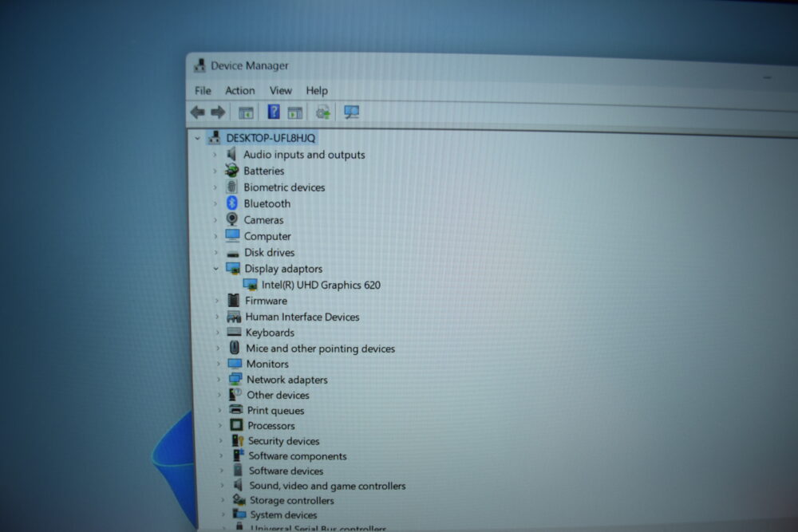Select the Mice and other pointing devices label
The height and width of the screenshot is (532, 798).
(320, 349)
